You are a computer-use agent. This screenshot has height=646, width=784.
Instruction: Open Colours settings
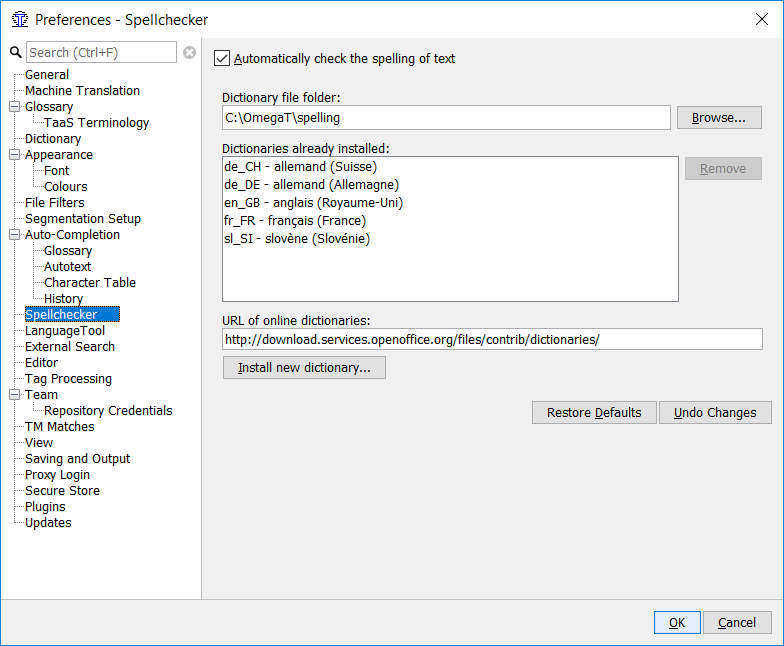tap(66, 186)
